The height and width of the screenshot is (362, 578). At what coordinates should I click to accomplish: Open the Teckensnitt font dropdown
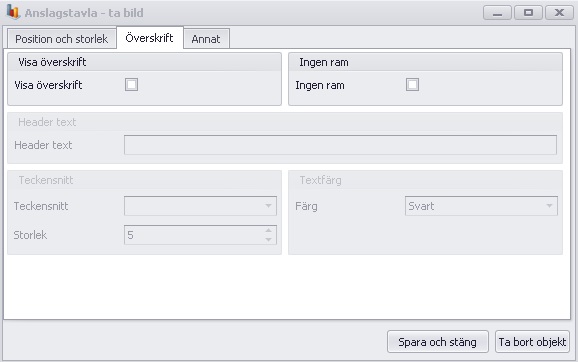tap(200, 206)
